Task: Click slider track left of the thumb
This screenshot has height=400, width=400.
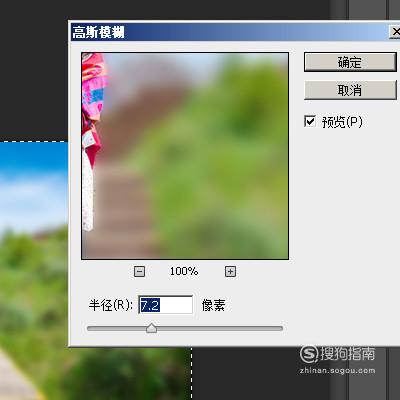Action: [117, 328]
